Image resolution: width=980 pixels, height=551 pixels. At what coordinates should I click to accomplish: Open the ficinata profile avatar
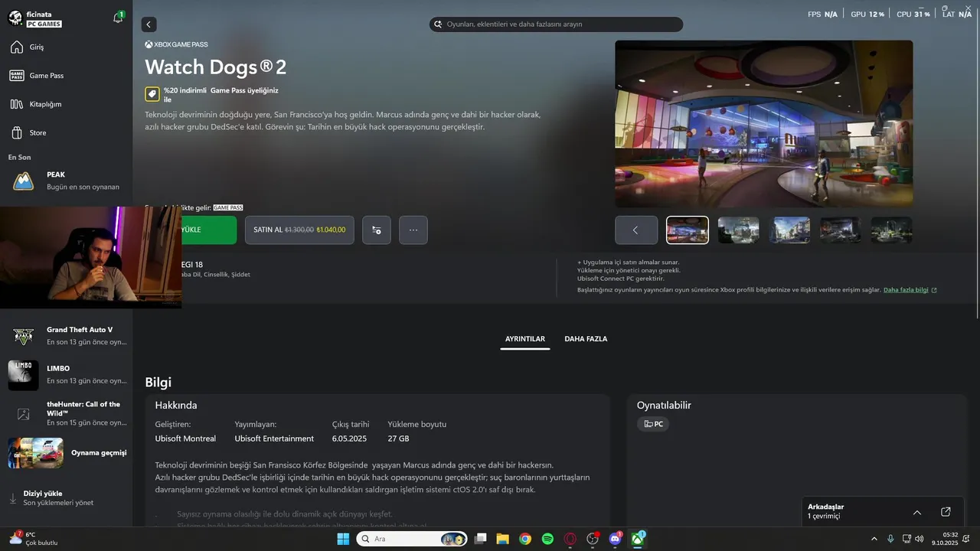coord(15,18)
